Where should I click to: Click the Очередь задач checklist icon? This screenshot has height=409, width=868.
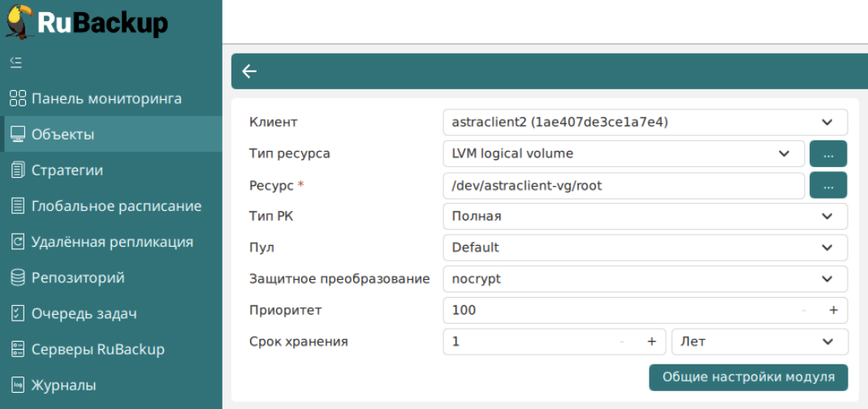coord(18,313)
